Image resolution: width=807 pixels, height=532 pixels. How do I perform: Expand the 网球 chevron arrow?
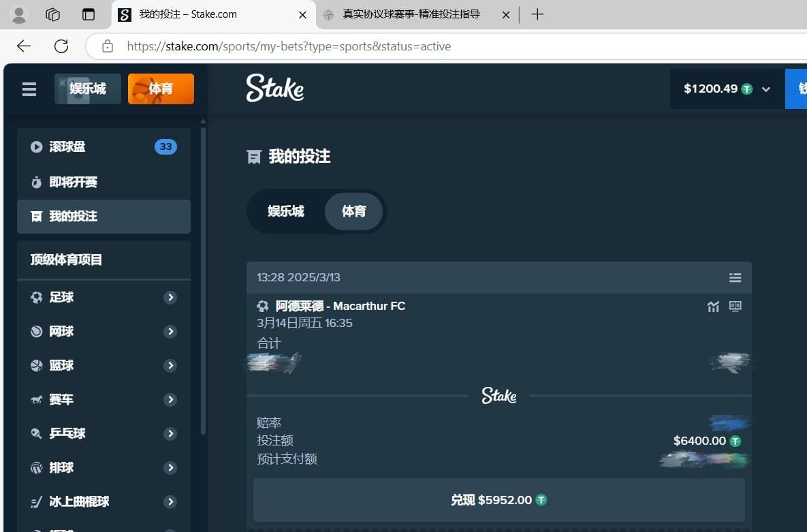point(170,331)
